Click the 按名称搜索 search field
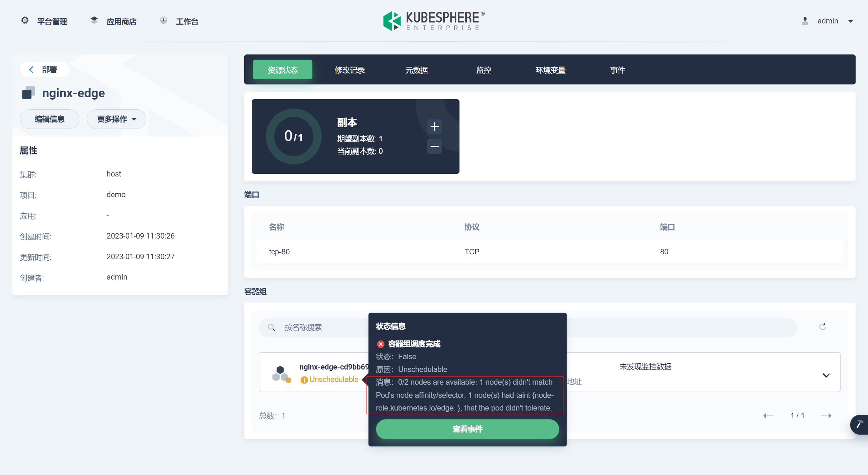This screenshot has height=475, width=868. tap(324, 327)
